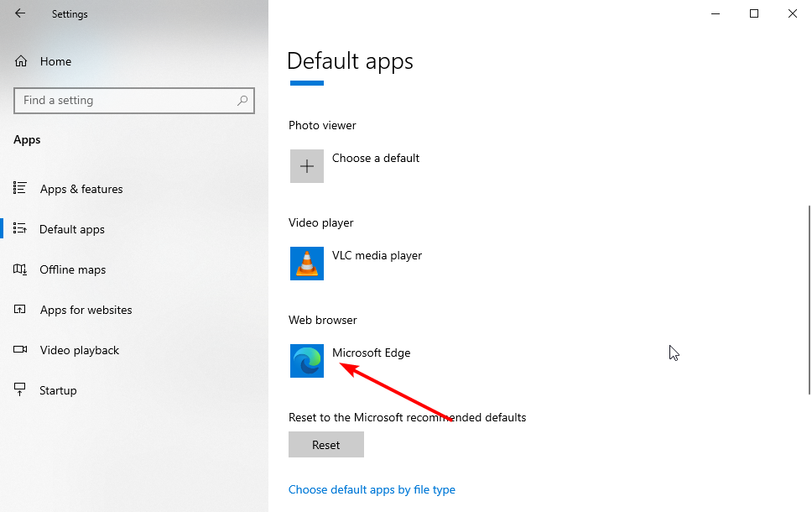Click the Default apps sidebar icon
The height and width of the screenshot is (512, 812).
tap(19, 228)
